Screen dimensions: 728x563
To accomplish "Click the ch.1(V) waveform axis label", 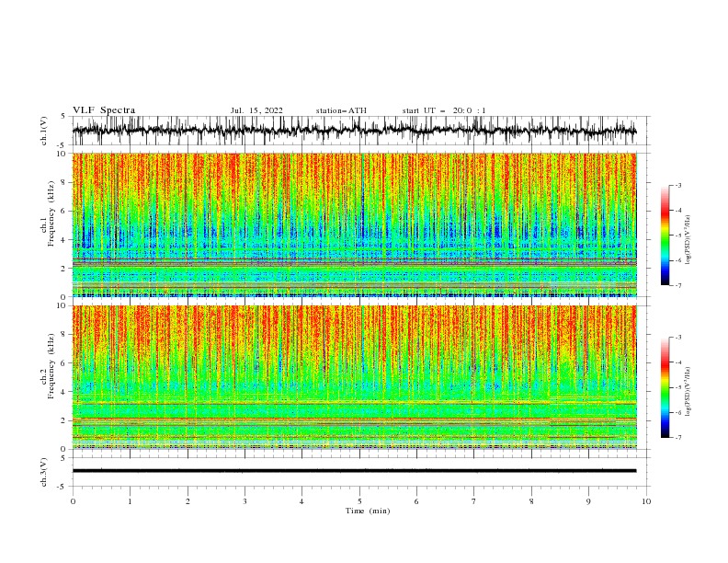I will tap(44, 131).
